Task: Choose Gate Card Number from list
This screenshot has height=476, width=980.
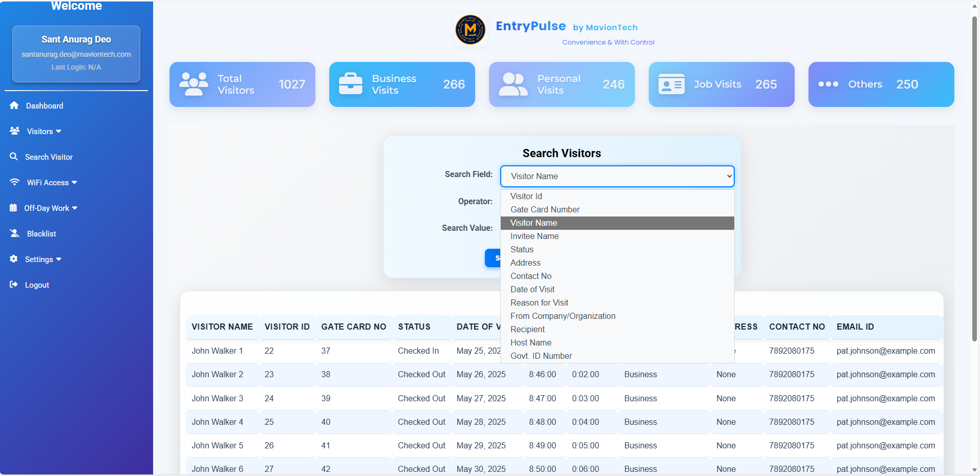Action: 545,209
